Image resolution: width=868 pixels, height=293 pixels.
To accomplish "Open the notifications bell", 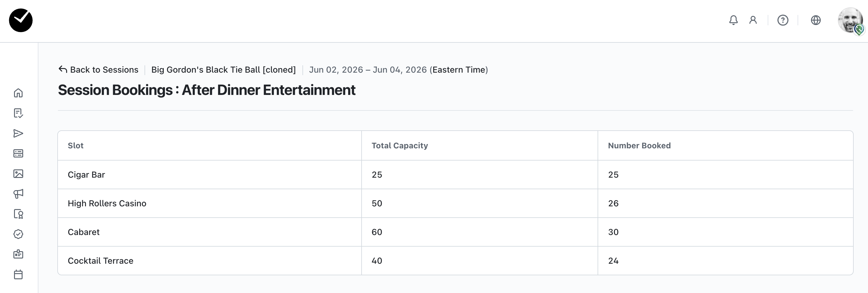I will (x=733, y=20).
